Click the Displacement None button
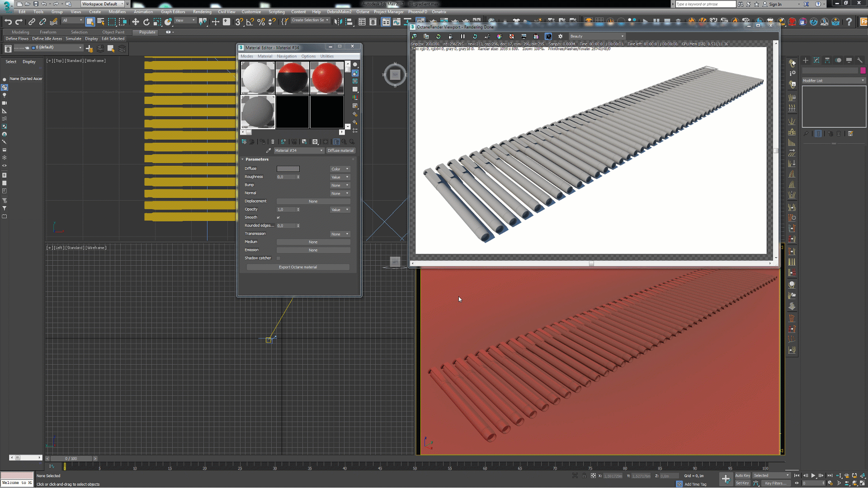Viewport: 868px width, 488px height. click(x=313, y=201)
